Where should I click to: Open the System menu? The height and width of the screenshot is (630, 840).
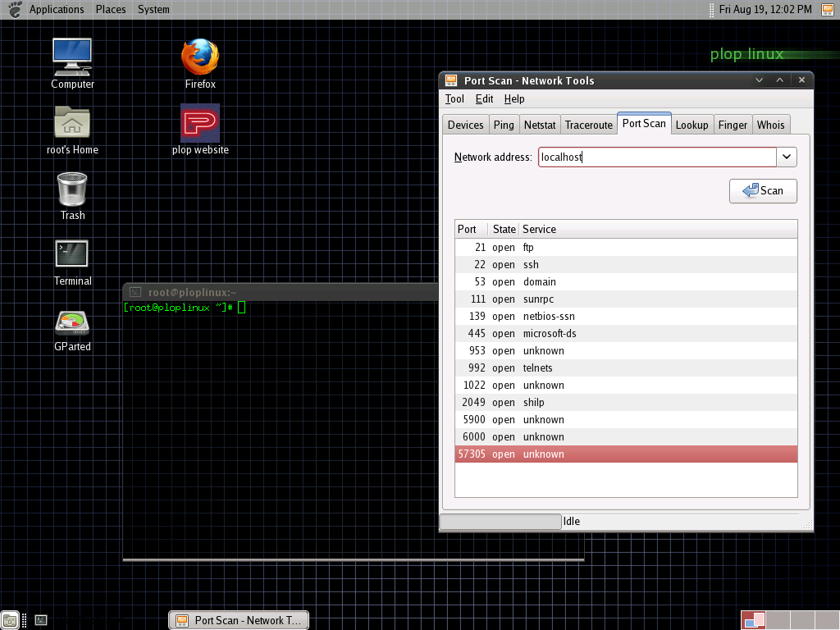point(153,9)
